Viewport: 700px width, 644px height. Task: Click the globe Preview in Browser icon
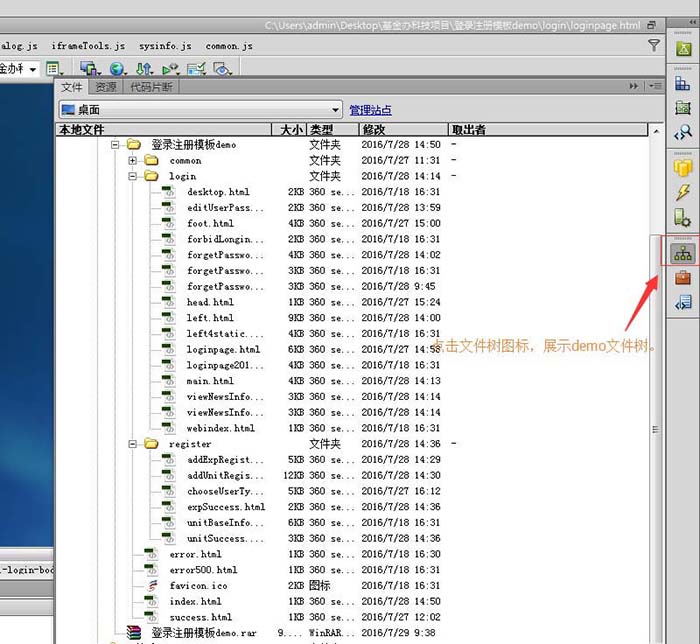(117, 69)
